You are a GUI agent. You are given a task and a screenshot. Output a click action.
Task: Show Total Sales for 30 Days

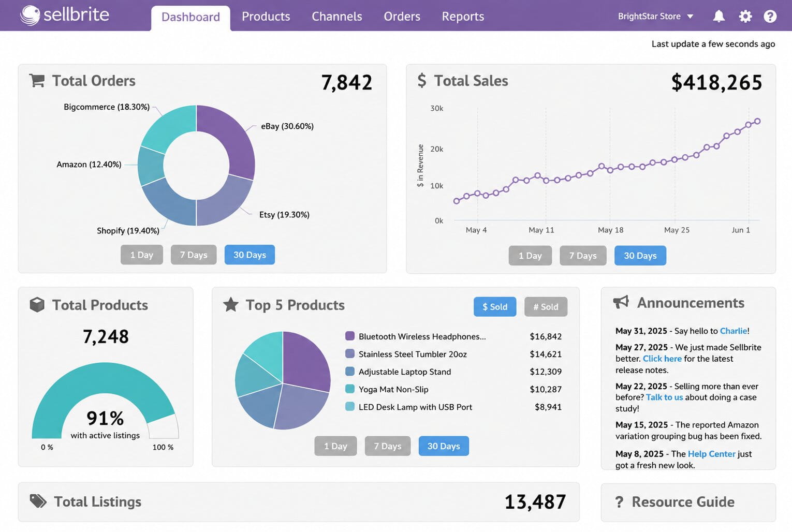pos(640,256)
